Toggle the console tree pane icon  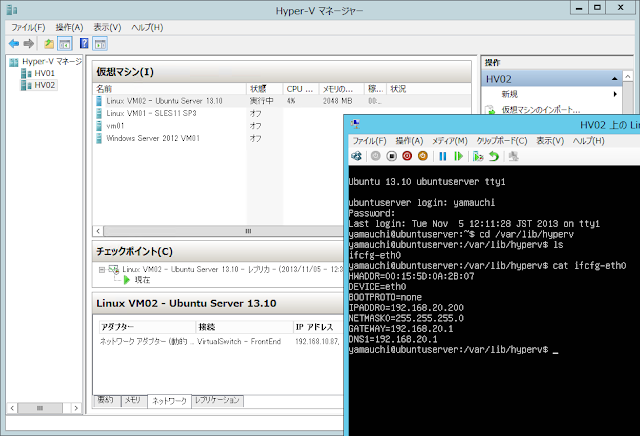click(x=64, y=43)
